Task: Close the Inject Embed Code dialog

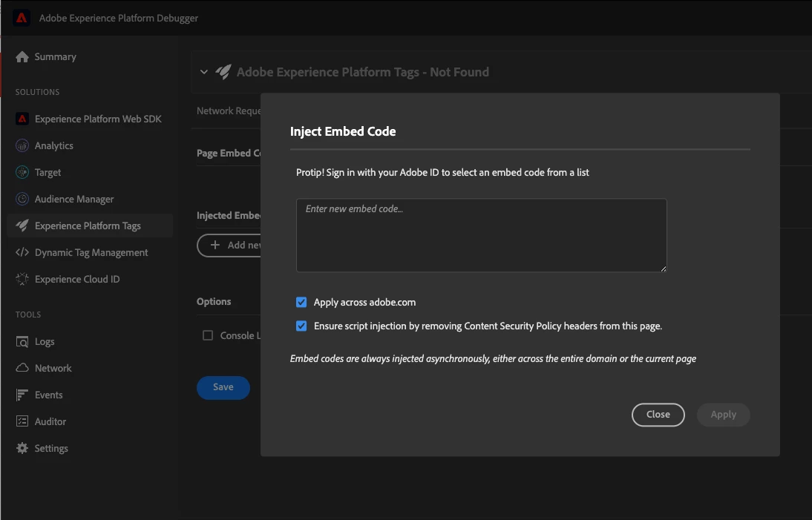Action: click(x=658, y=415)
